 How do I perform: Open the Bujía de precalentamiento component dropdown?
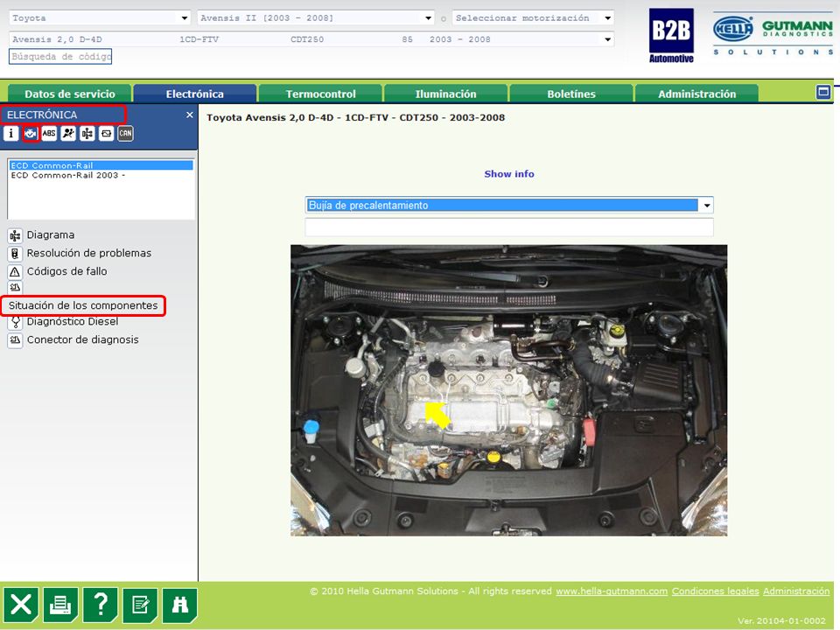(x=707, y=205)
